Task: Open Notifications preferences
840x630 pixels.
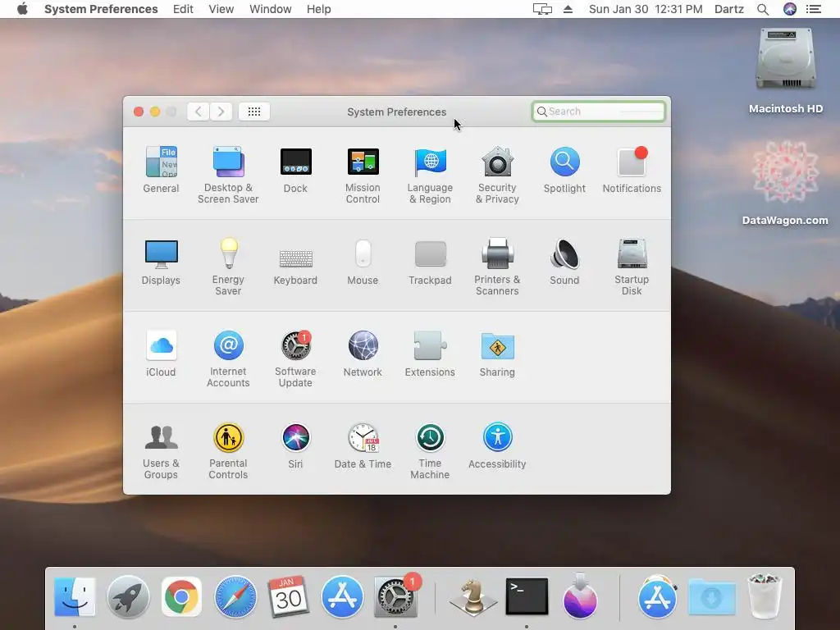Action: coord(632,169)
